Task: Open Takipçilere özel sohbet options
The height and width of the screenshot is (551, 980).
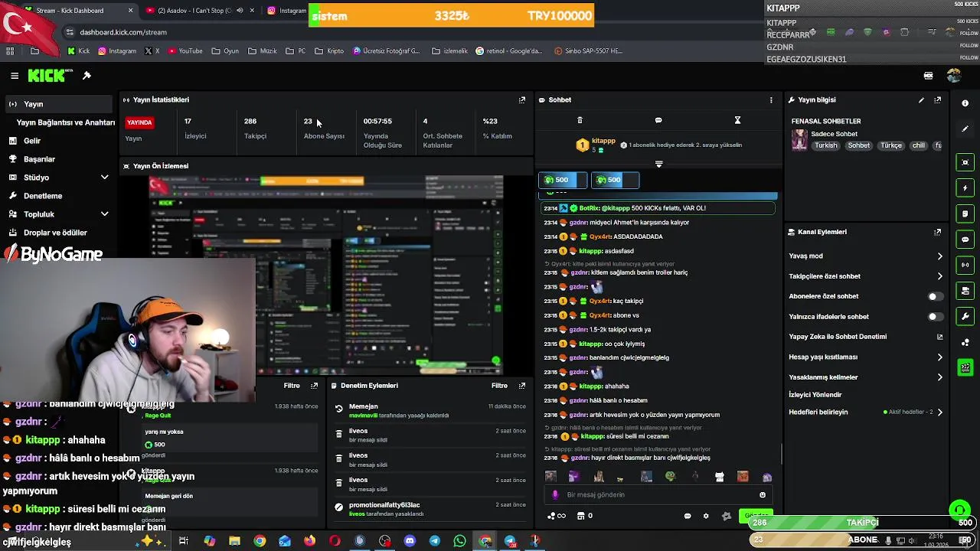Action: [x=865, y=276]
